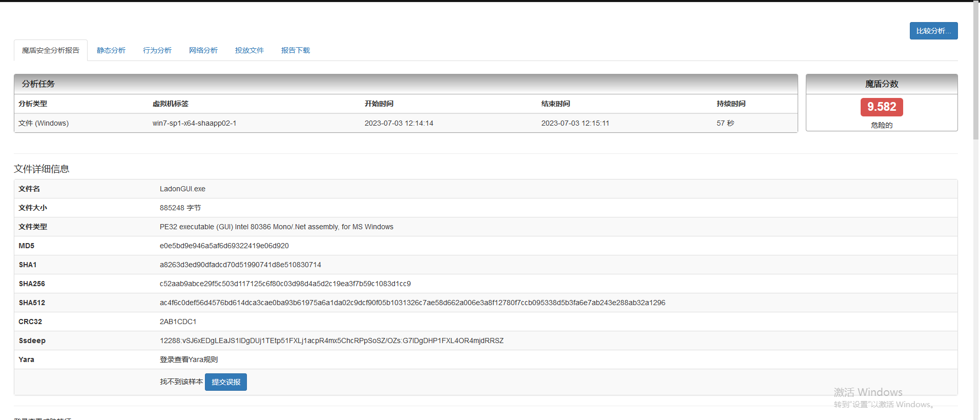
Task: Go to the 行为分析 tab
Action: coord(157,50)
